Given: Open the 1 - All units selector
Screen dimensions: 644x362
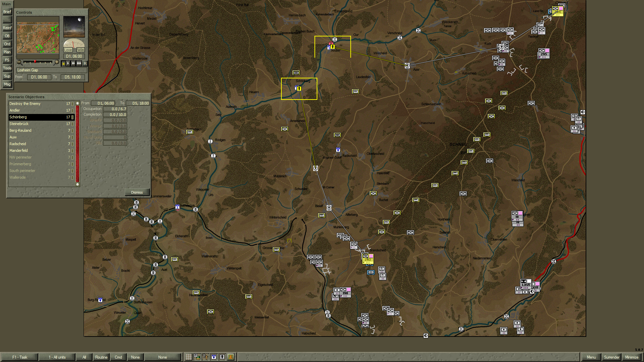Looking at the screenshot, I should pyautogui.click(x=57, y=357).
